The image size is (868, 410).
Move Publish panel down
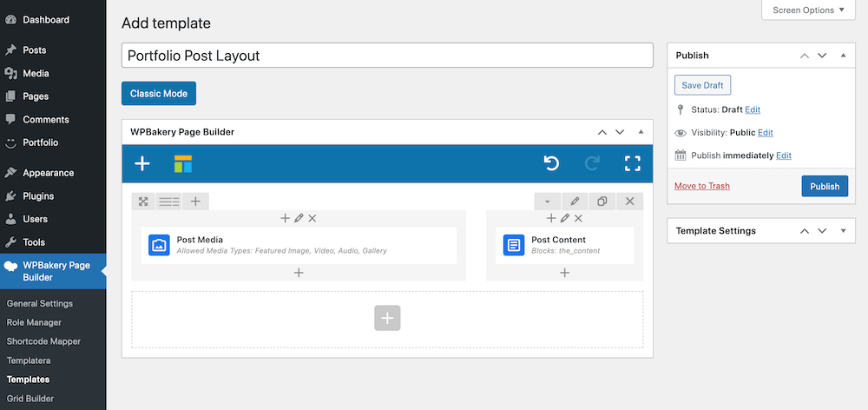pos(822,56)
